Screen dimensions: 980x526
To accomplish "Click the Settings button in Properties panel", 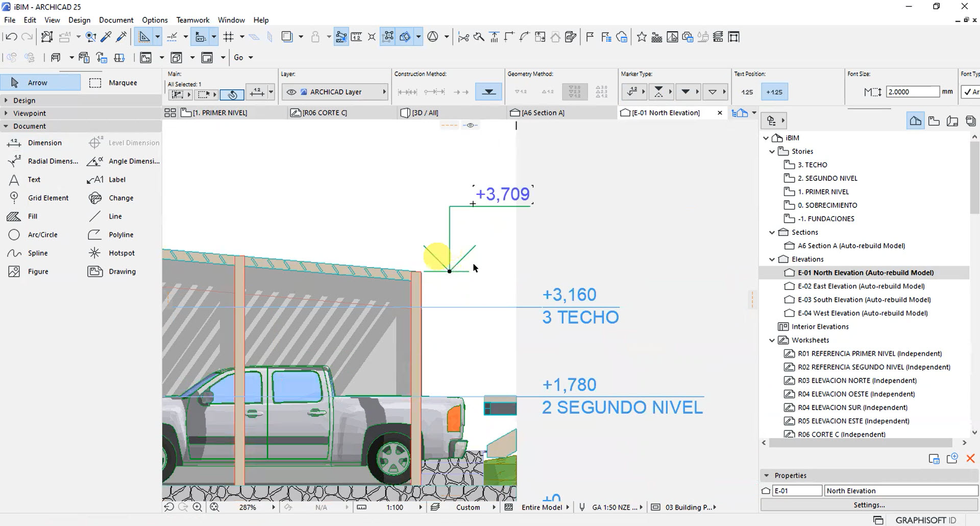I will [x=869, y=505].
